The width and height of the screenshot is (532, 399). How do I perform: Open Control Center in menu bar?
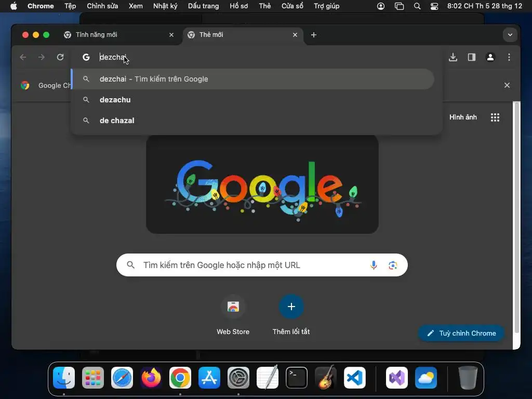pyautogui.click(x=434, y=6)
